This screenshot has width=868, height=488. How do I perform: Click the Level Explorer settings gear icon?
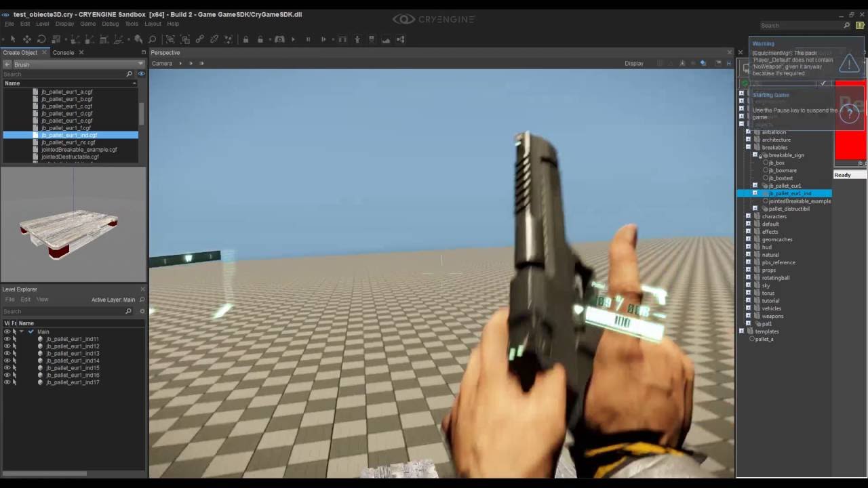pyautogui.click(x=142, y=311)
